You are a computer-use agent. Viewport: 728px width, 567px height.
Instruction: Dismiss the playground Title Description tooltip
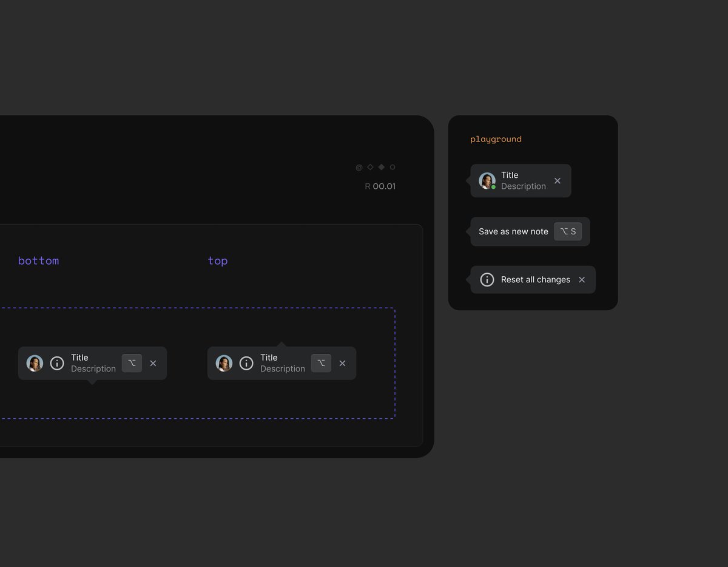[x=558, y=180]
